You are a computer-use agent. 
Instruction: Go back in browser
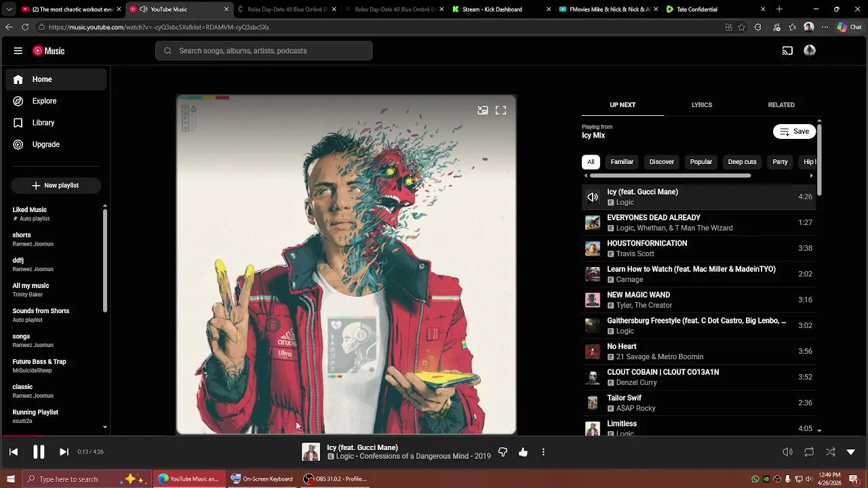tap(9, 27)
